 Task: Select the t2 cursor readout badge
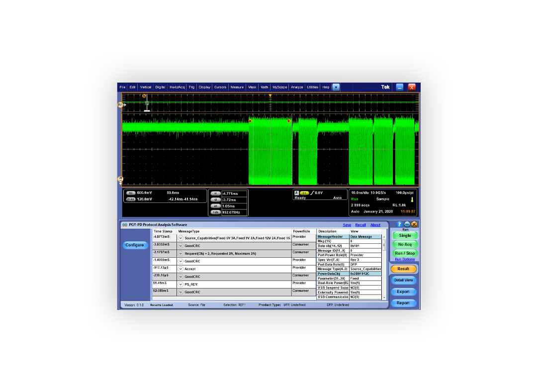[215, 200]
